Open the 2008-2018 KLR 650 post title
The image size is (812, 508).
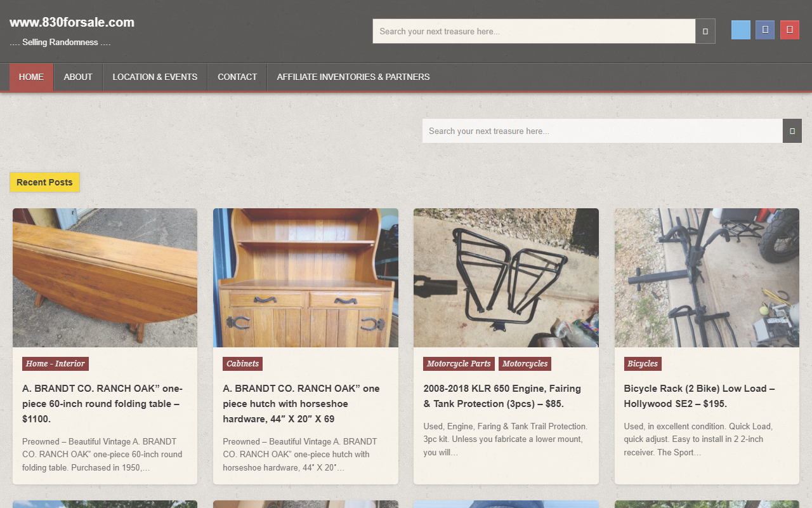coord(502,396)
